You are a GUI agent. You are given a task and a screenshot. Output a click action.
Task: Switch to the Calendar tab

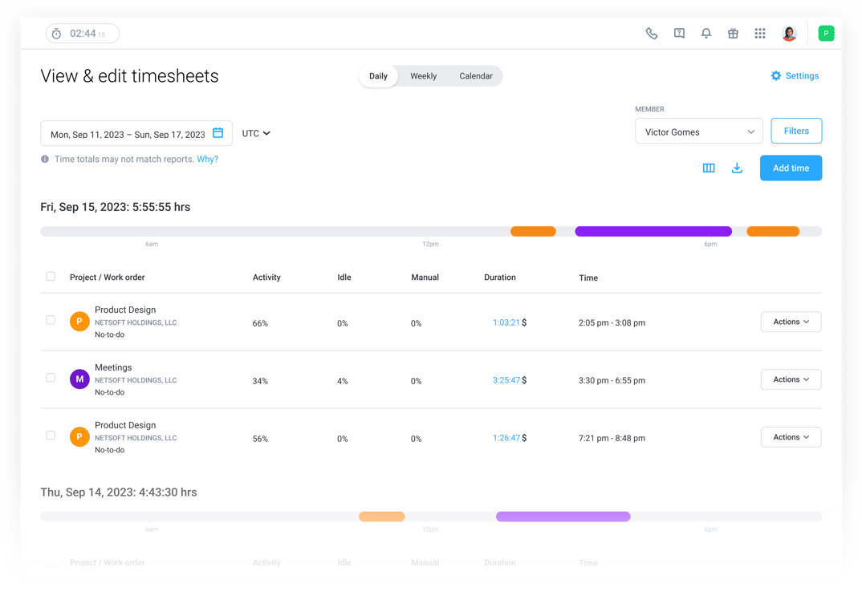[475, 76]
